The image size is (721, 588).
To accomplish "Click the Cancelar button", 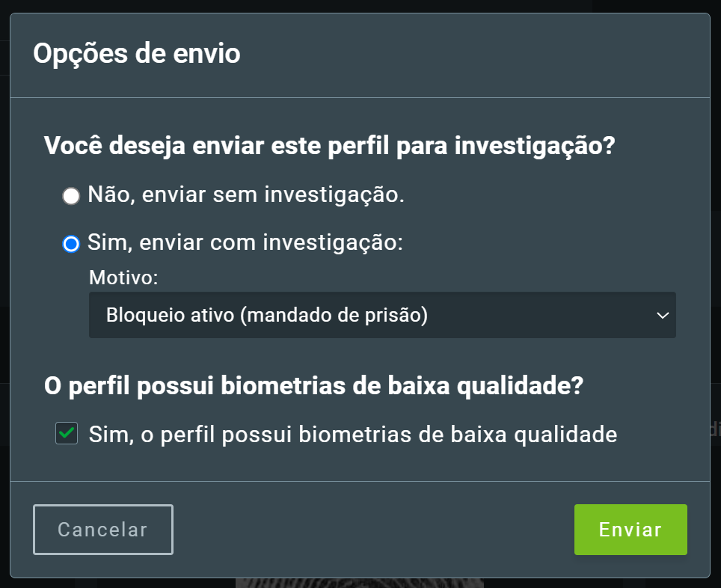I will [103, 530].
